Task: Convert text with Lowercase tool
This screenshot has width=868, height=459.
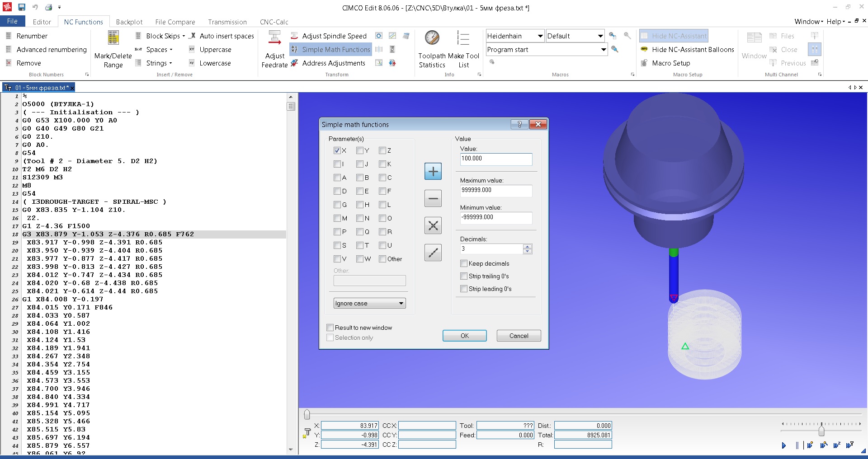Action: [x=210, y=63]
